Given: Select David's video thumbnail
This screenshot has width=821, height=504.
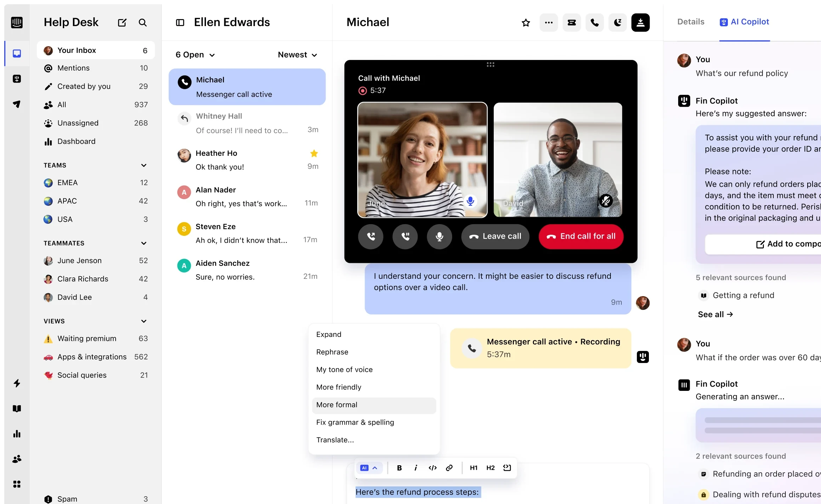Looking at the screenshot, I should click(558, 160).
